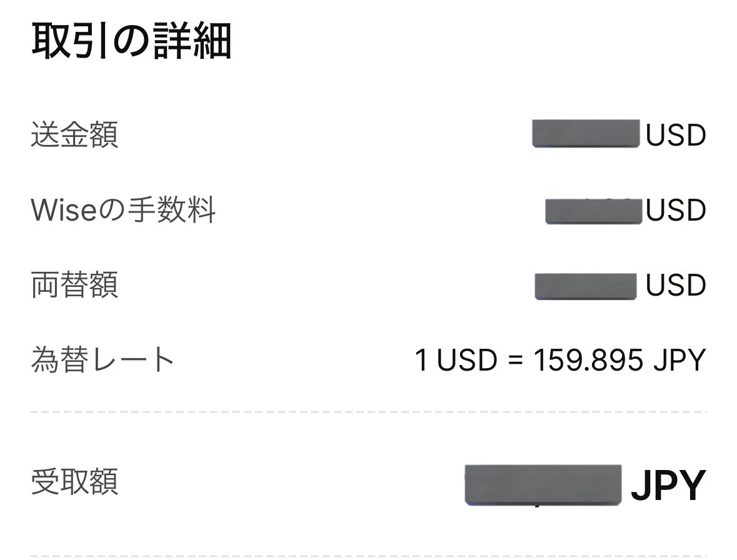Click the redacted Wise fee amount
The width and height of the screenshot is (737, 560).
pos(594,211)
